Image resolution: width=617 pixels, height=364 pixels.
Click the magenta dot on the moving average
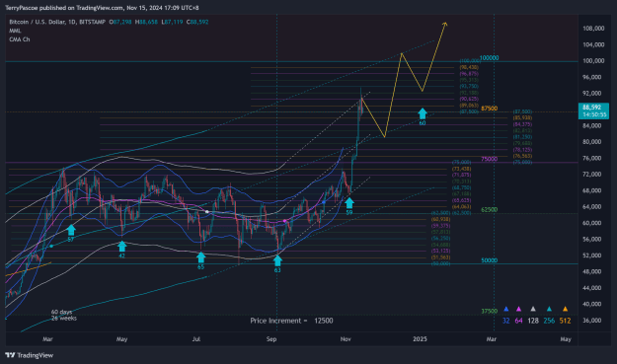[285, 221]
